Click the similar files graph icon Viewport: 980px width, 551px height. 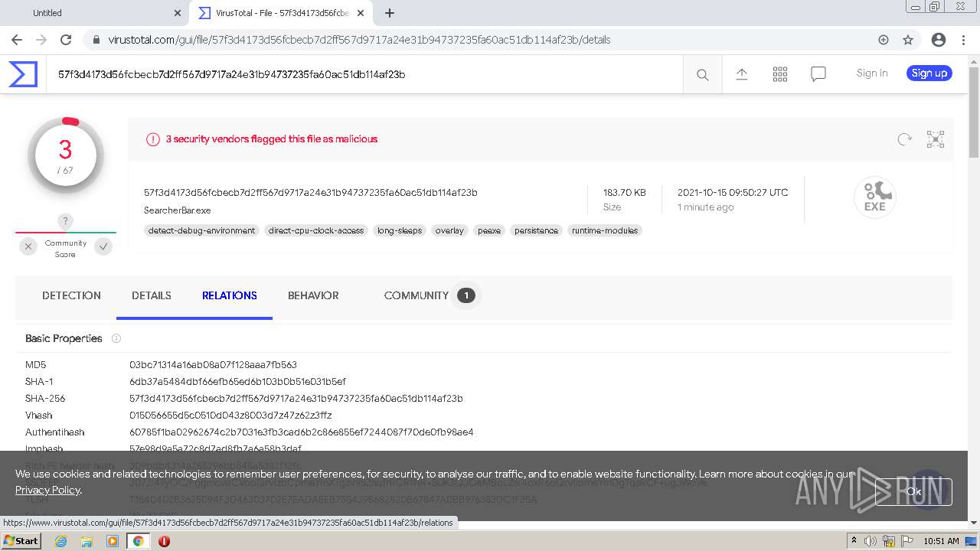(x=936, y=139)
